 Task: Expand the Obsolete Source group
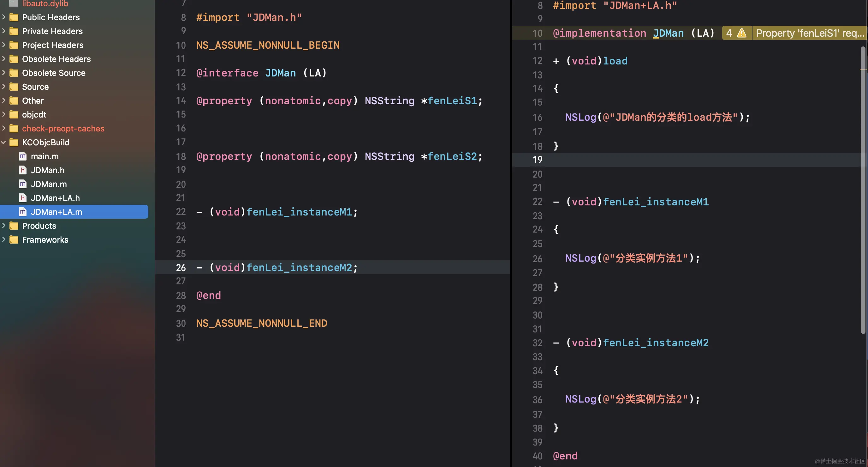4,73
